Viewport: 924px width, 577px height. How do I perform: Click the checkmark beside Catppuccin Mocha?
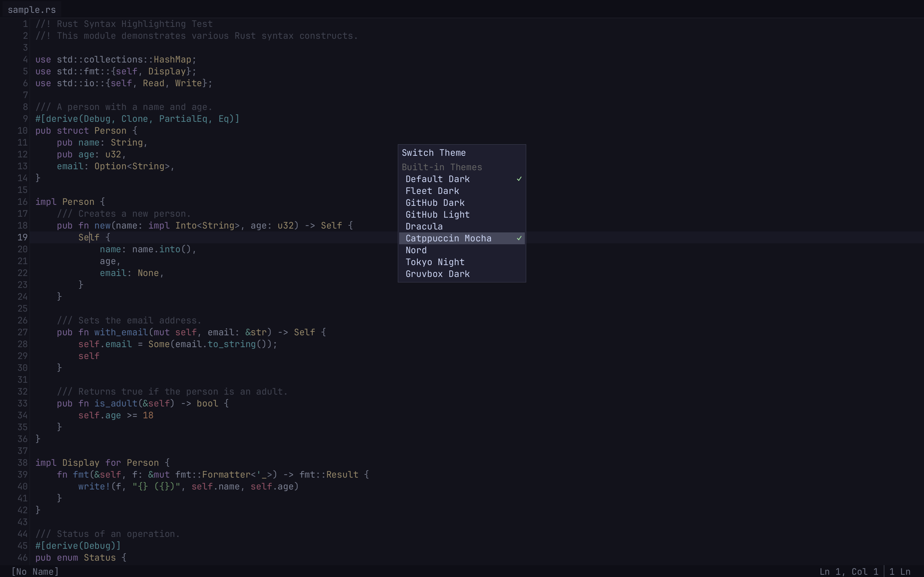tap(519, 238)
